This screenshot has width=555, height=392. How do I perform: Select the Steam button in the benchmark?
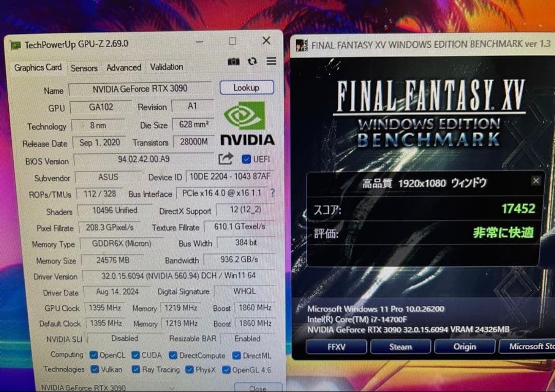click(400, 346)
